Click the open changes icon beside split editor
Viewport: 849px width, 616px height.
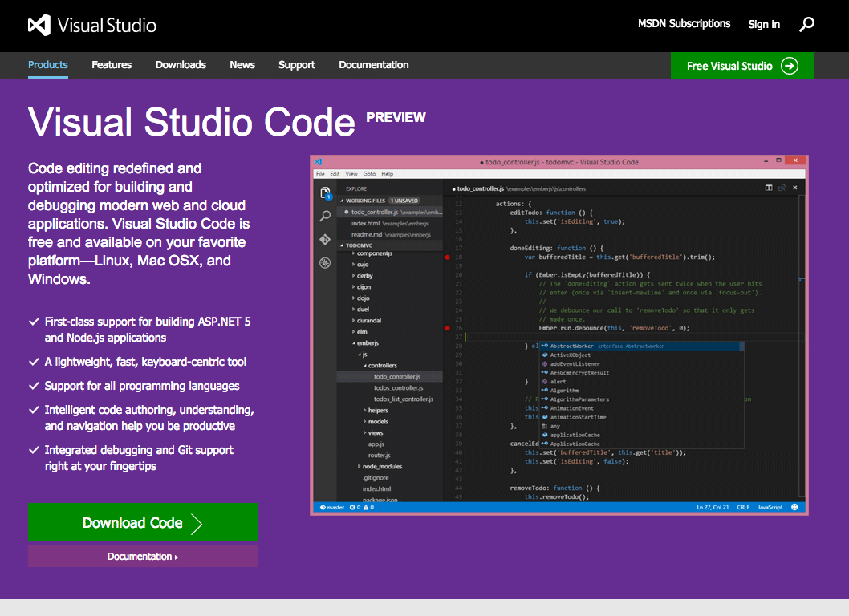click(x=782, y=188)
